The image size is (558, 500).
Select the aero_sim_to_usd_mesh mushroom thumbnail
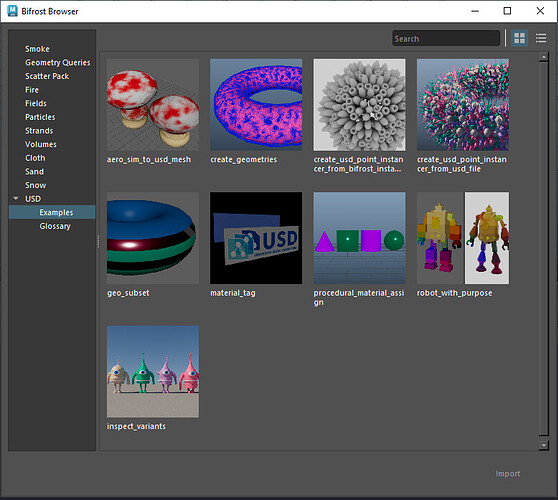(153, 105)
